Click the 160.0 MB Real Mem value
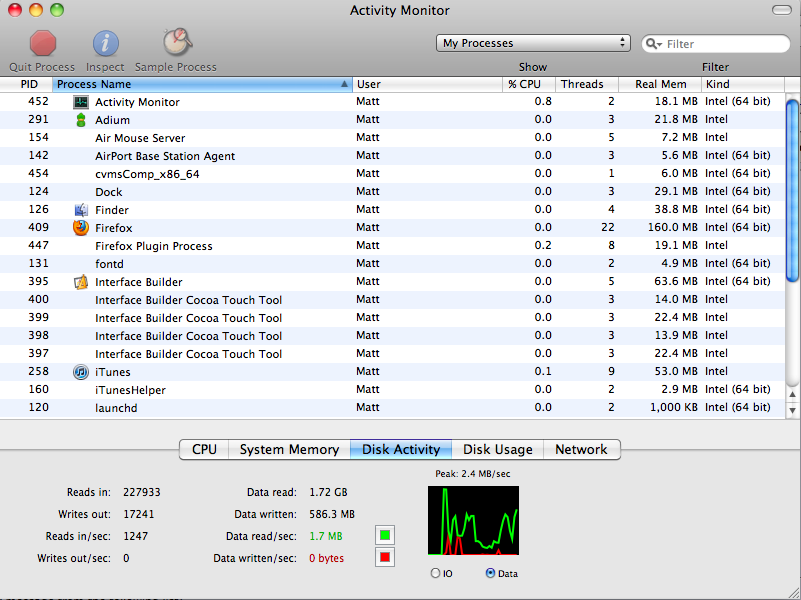Image resolution: width=801 pixels, height=600 pixels. tap(672, 227)
